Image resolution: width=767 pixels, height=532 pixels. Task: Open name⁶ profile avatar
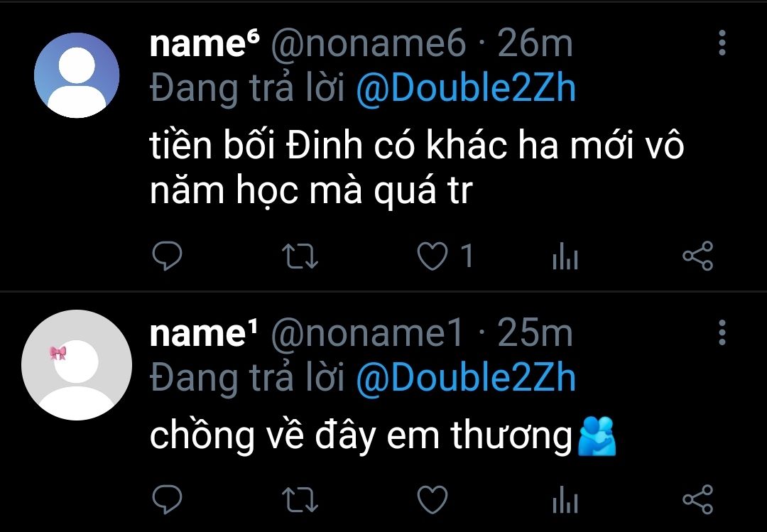click(77, 75)
